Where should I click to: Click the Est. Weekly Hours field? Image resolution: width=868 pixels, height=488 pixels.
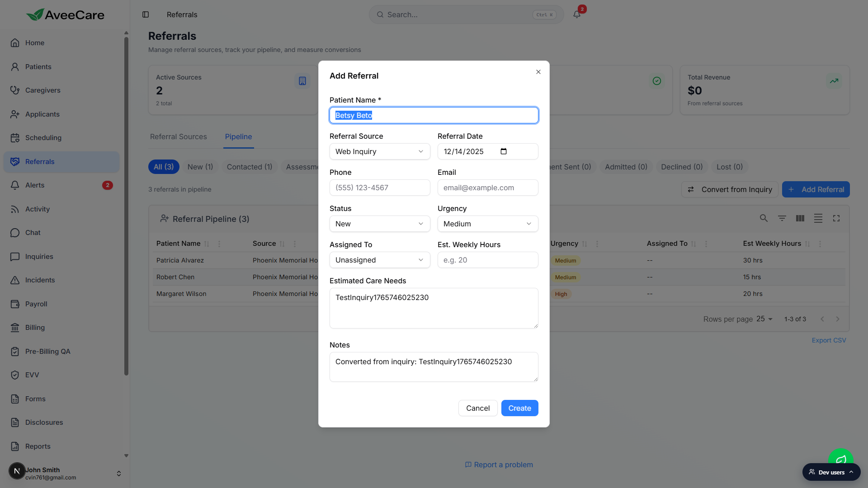pos(488,260)
